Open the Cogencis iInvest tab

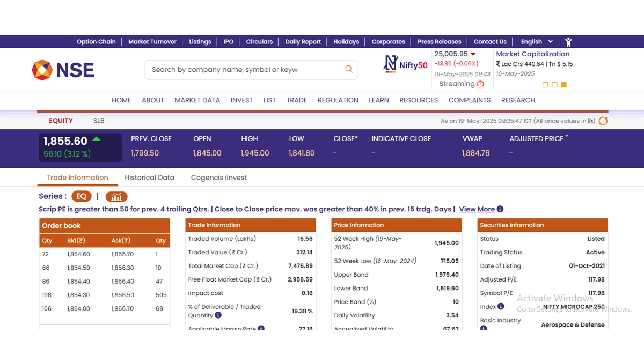click(x=219, y=178)
